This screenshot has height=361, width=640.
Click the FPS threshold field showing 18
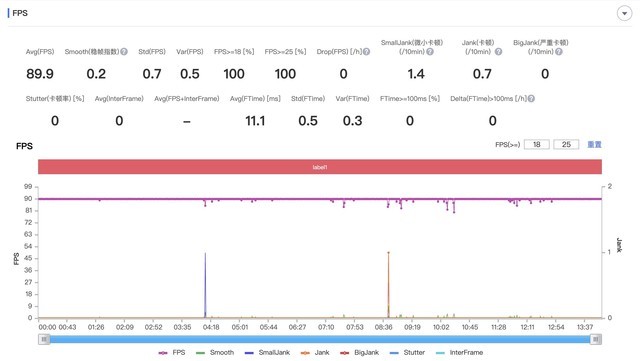tap(536, 145)
